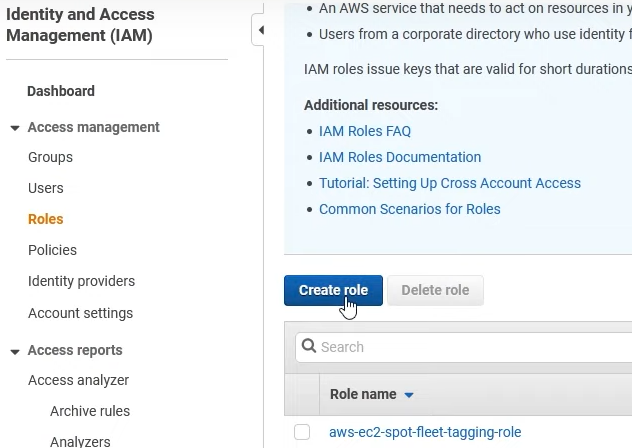Open Access analyzer page
632x448 pixels.
pyautogui.click(x=78, y=380)
